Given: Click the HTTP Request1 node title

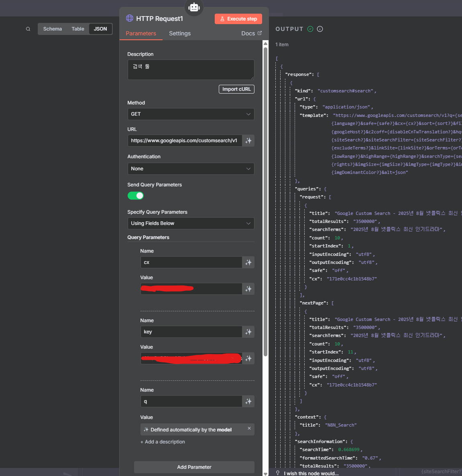Looking at the screenshot, I should coord(160,18).
